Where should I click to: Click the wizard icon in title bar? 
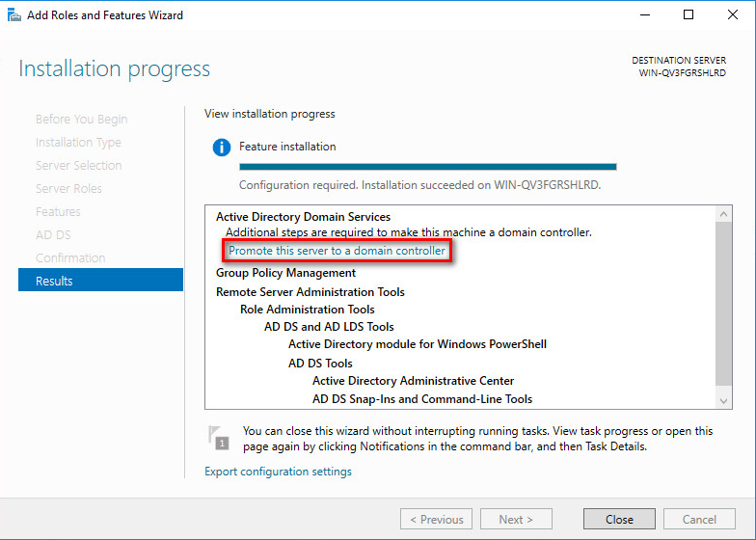13,15
